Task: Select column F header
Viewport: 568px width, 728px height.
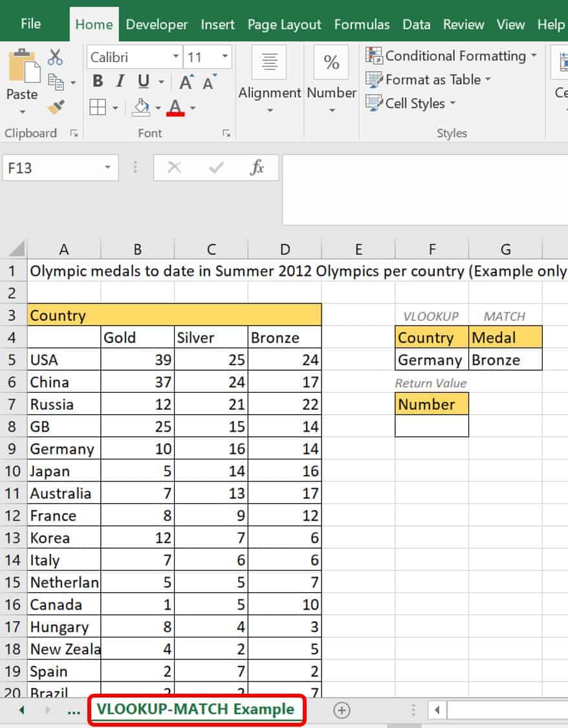Action: point(432,249)
